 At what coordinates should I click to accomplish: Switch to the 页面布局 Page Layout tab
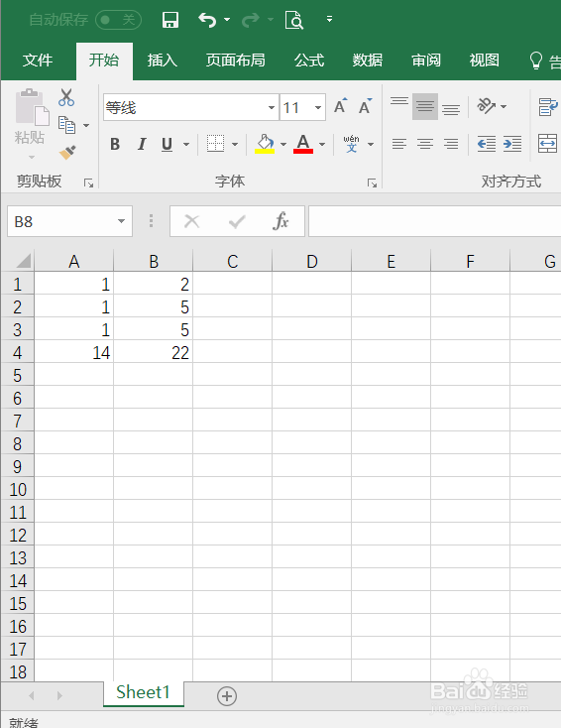coord(235,61)
